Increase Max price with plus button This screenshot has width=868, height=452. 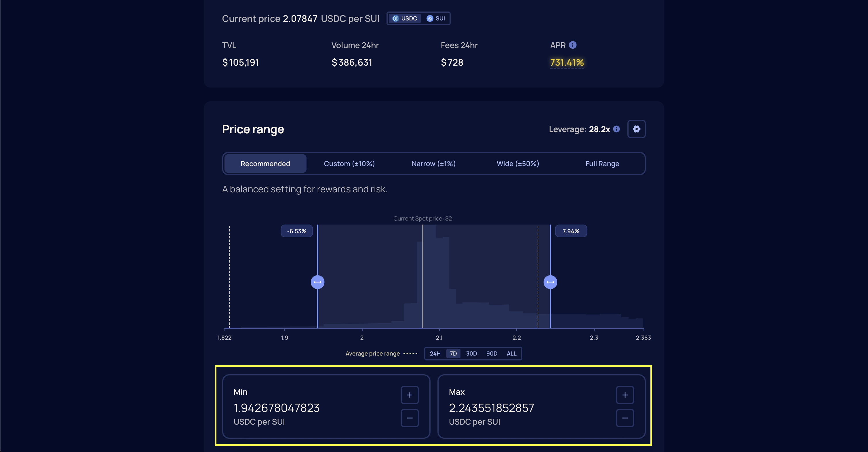tap(625, 395)
